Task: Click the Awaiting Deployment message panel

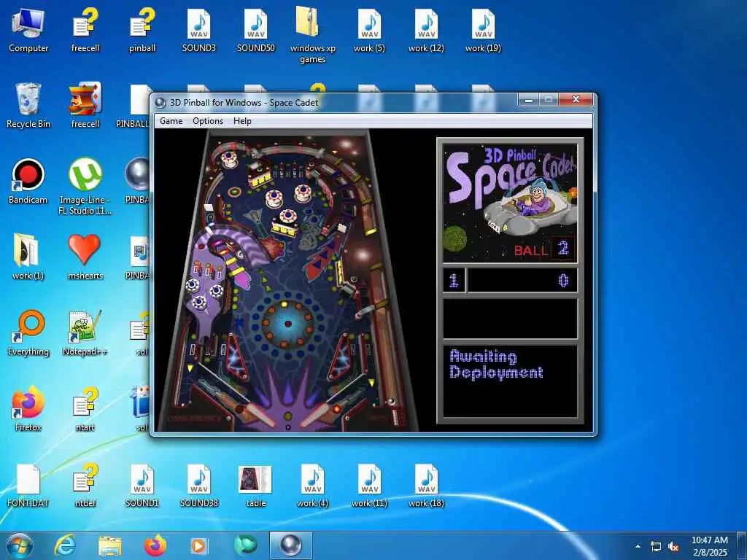Action: point(510,381)
